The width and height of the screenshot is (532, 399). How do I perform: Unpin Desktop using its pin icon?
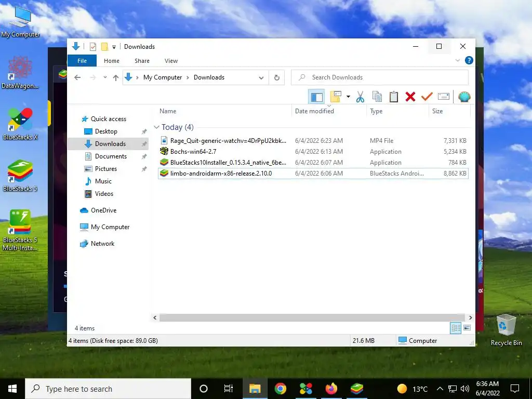tap(144, 131)
